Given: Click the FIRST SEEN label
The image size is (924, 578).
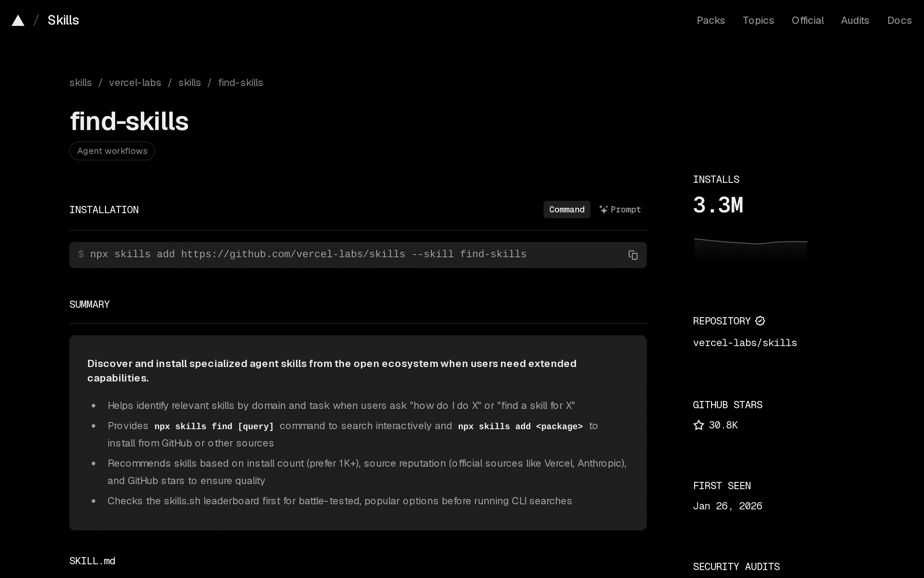Looking at the screenshot, I should (x=722, y=486).
